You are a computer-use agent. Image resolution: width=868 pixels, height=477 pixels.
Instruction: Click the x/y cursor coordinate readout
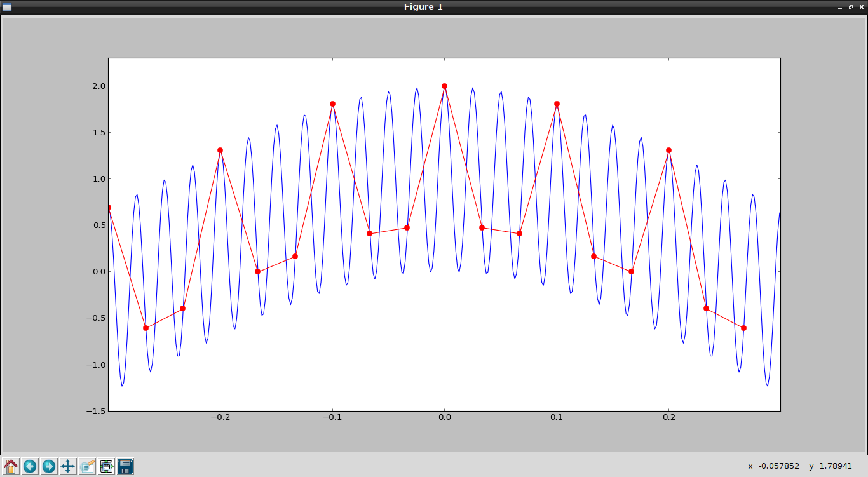(x=800, y=466)
